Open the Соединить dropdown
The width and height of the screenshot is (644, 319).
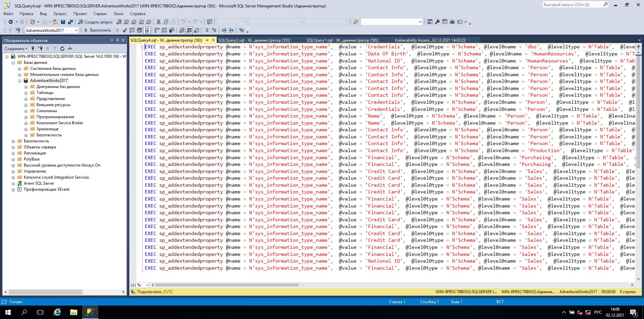tap(16, 48)
